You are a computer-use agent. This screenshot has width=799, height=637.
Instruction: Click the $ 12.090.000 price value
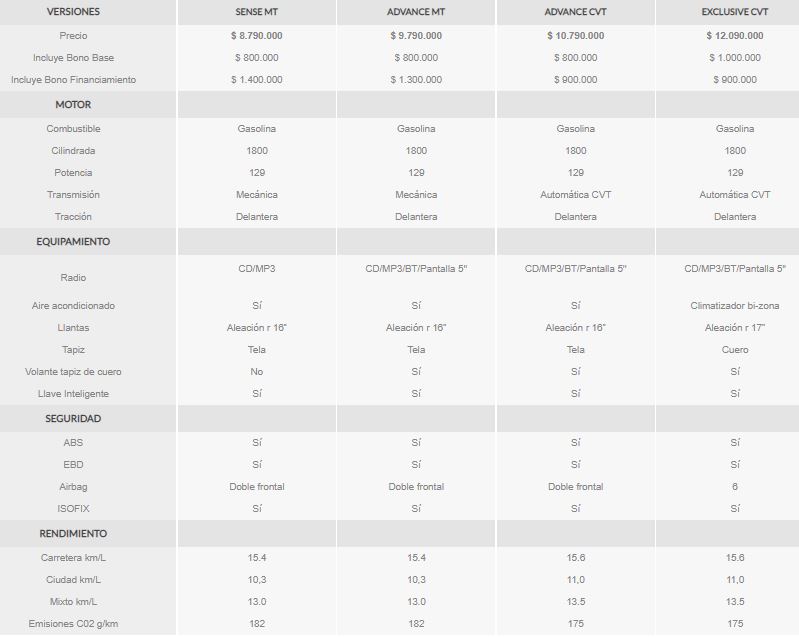(735, 36)
